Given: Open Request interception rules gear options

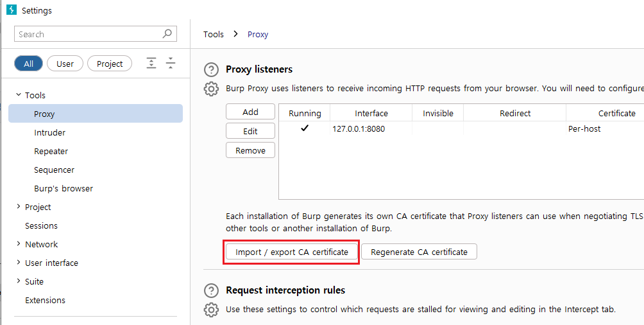Looking at the screenshot, I should tap(211, 310).
